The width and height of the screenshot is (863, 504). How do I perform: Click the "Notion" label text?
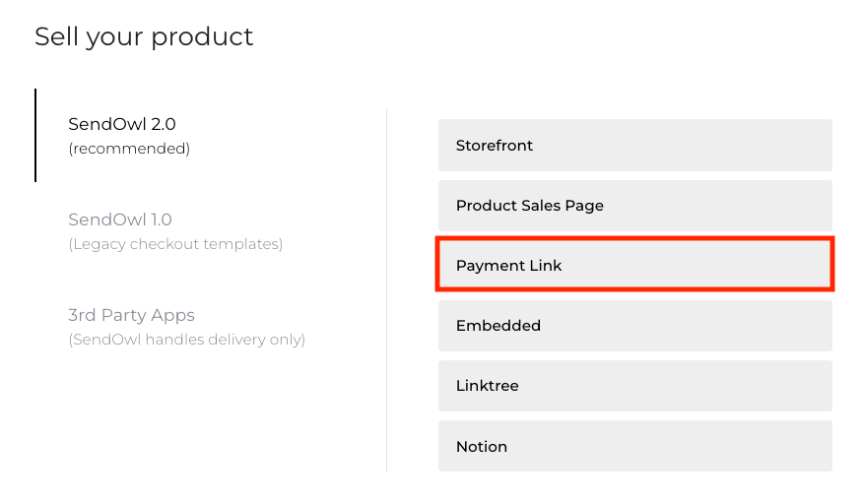482,447
